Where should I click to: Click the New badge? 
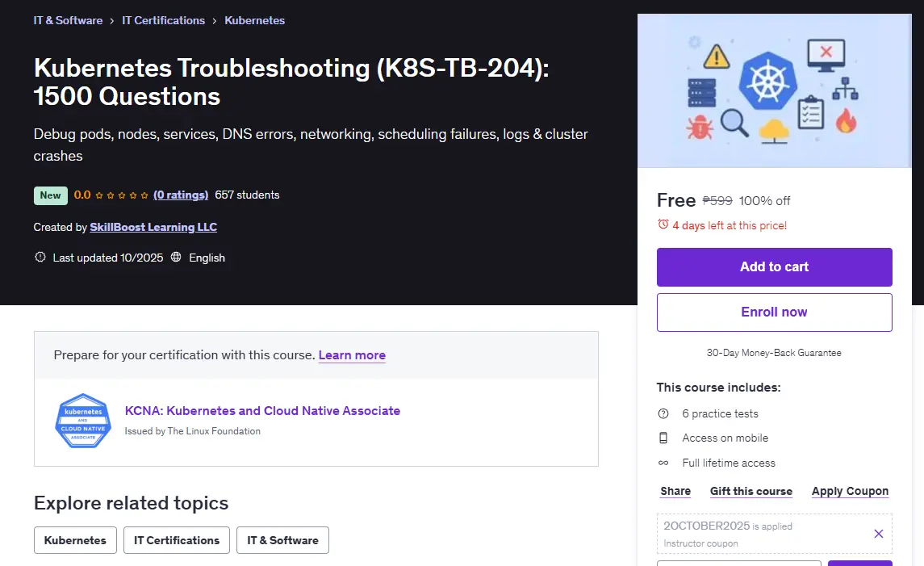coord(51,195)
